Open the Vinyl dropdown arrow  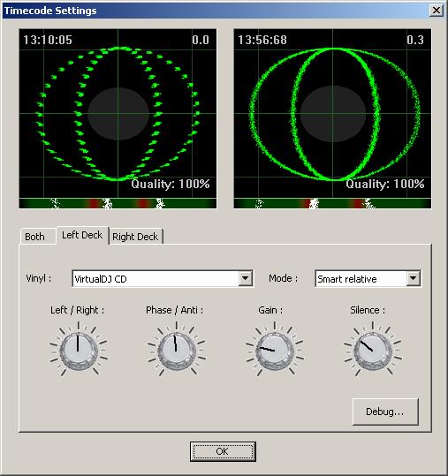pyautogui.click(x=245, y=278)
